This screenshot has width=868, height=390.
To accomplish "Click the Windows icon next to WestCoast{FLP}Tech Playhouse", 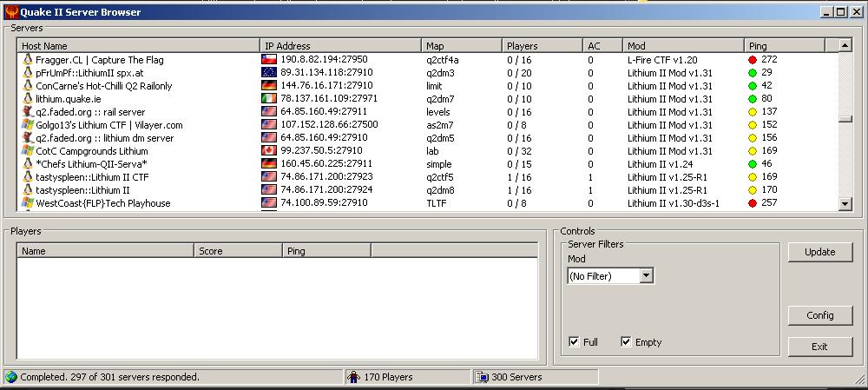I will (x=28, y=203).
